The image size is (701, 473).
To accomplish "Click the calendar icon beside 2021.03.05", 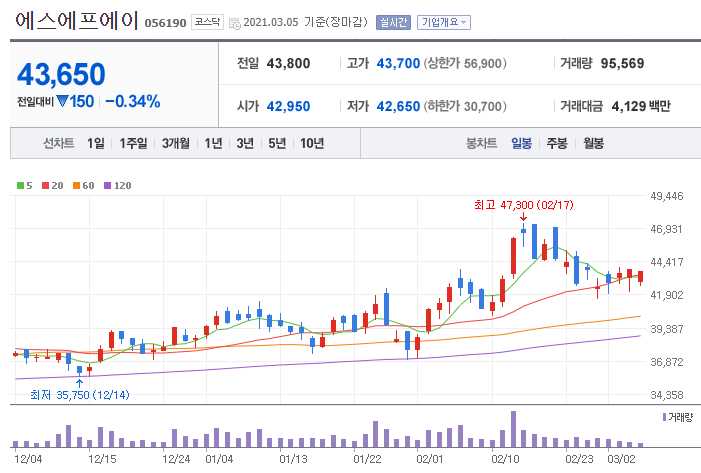I will click(235, 23).
